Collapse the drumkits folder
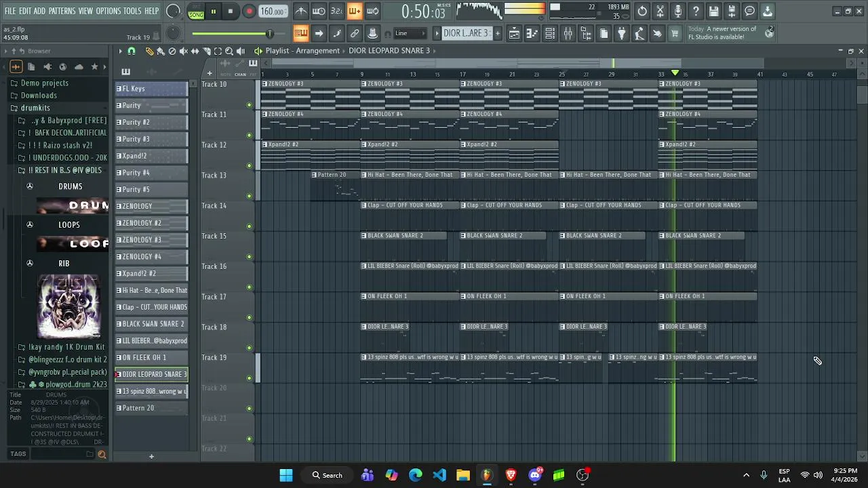 35,108
